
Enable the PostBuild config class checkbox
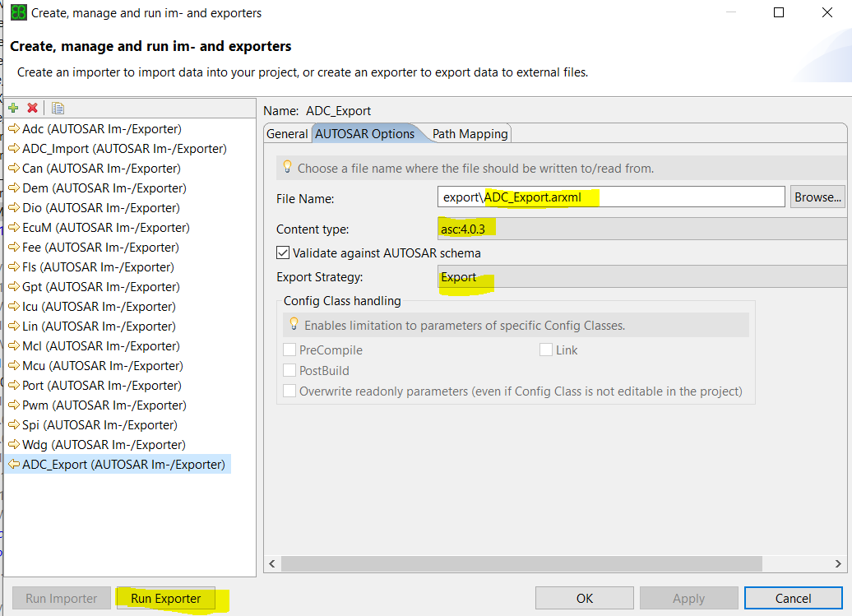coord(289,370)
